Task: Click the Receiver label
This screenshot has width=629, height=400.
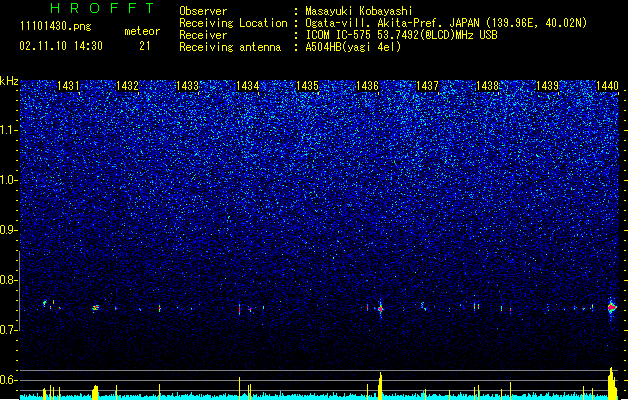Action: (x=203, y=35)
